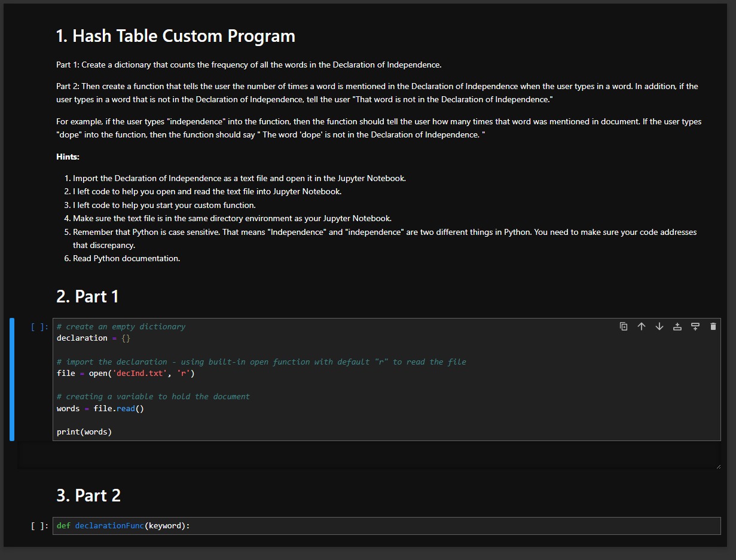This screenshot has height=560, width=736.
Task: Move the Part 1 code cell up
Action: point(642,326)
